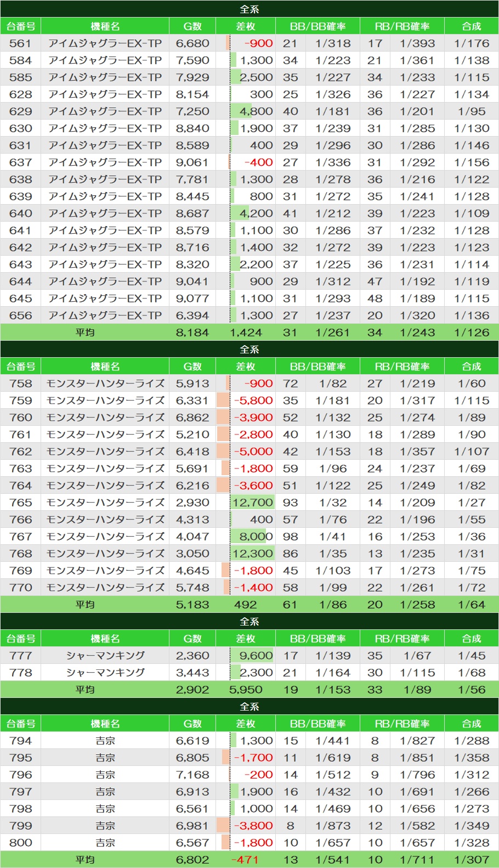Click G数 value 9,077 for machine 645

192,298
